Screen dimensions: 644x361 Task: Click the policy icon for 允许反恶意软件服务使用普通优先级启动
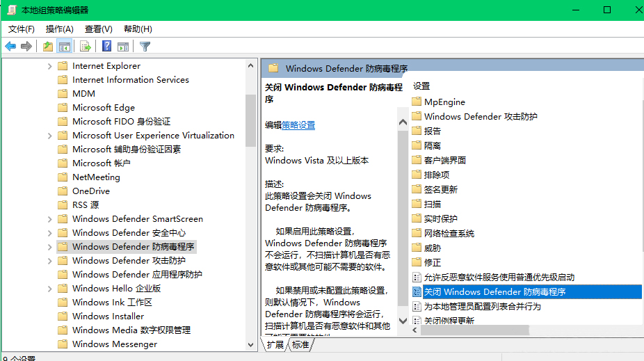click(417, 278)
